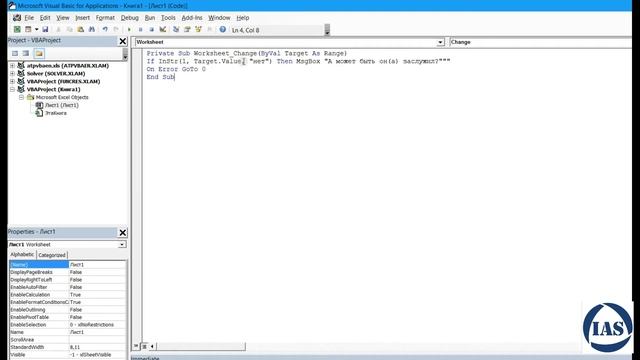Select ЭтаКнига in project tree
This screenshot has height=360, width=640.
point(56,113)
